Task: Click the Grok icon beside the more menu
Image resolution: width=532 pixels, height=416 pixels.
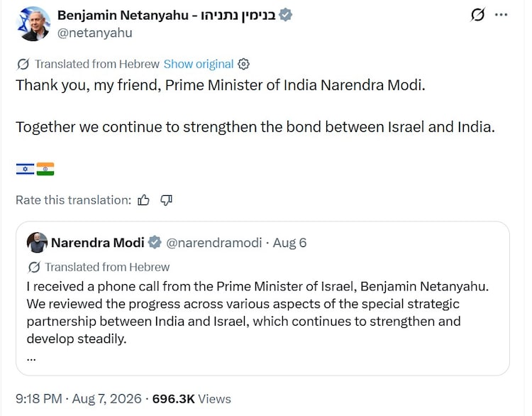Action: coord(477,15)
